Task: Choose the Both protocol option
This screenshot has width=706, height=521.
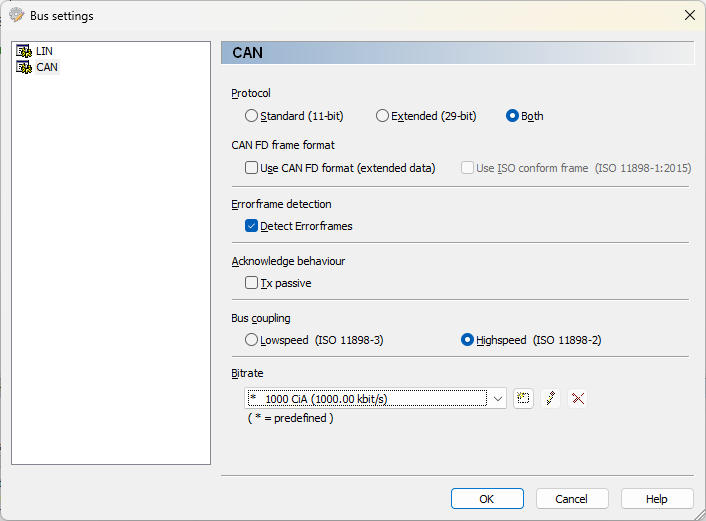Action: [x=513, y=116]
